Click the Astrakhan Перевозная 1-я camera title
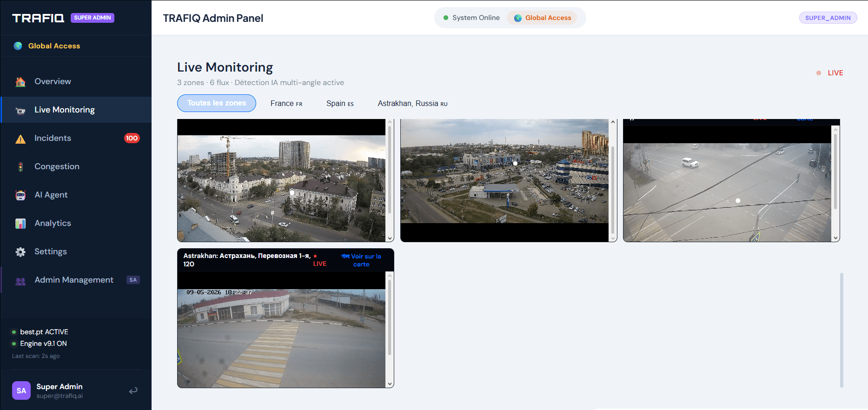 (247, 260)
